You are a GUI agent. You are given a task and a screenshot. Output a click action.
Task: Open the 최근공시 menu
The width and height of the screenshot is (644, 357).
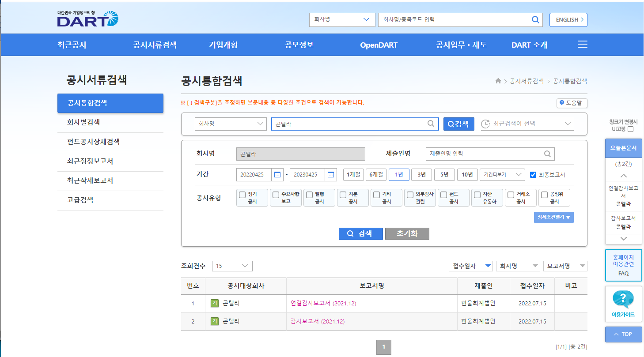coord(72,45)
